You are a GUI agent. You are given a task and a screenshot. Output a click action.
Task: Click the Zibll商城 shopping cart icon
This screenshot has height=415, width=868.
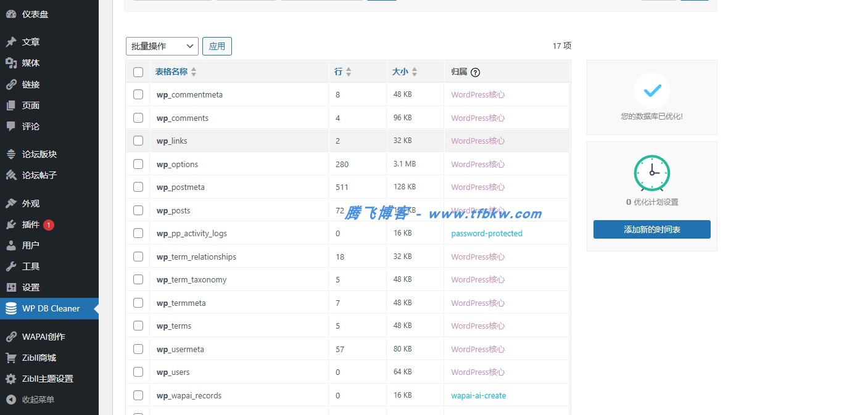click(x=11, y=358)
